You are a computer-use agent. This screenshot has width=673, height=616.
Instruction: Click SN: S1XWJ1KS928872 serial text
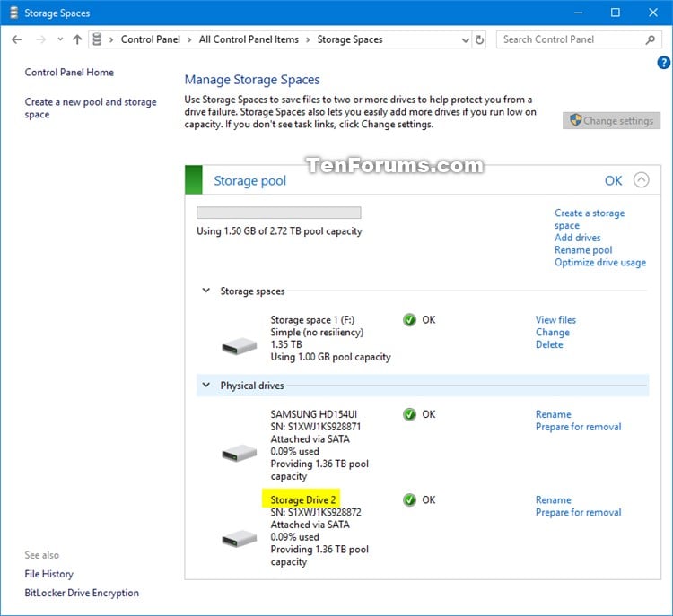tap(316, 512)
